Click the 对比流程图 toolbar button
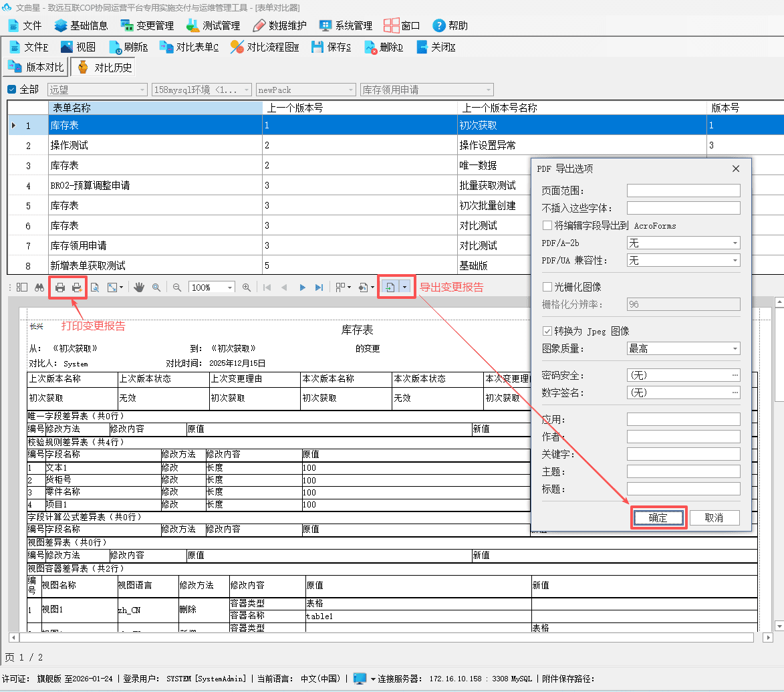The image size is (784, 692). [265, 47]
